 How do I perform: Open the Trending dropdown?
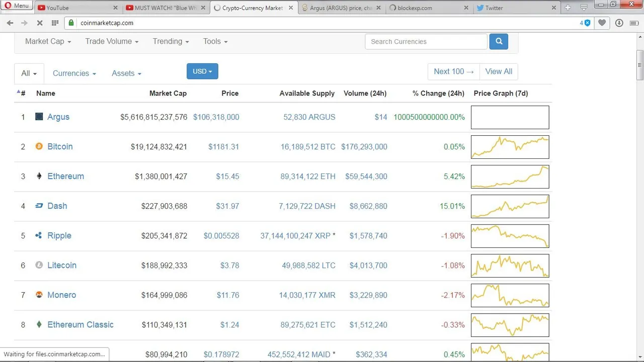pos(171,41)
